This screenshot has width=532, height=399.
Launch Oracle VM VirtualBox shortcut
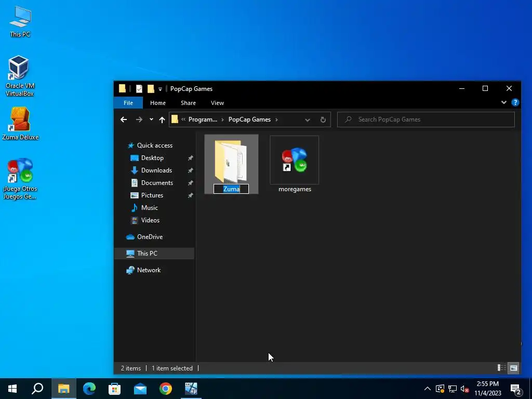click(19, 76)
